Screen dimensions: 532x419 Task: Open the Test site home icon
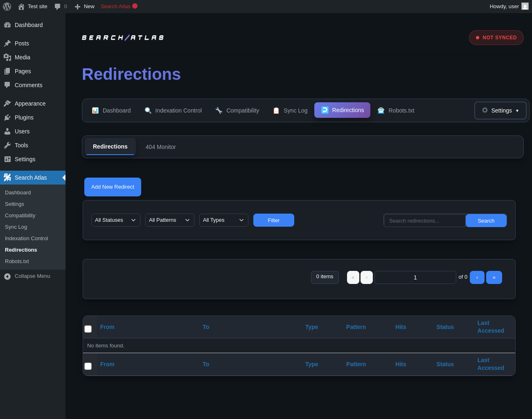click(x=21, y=7)
